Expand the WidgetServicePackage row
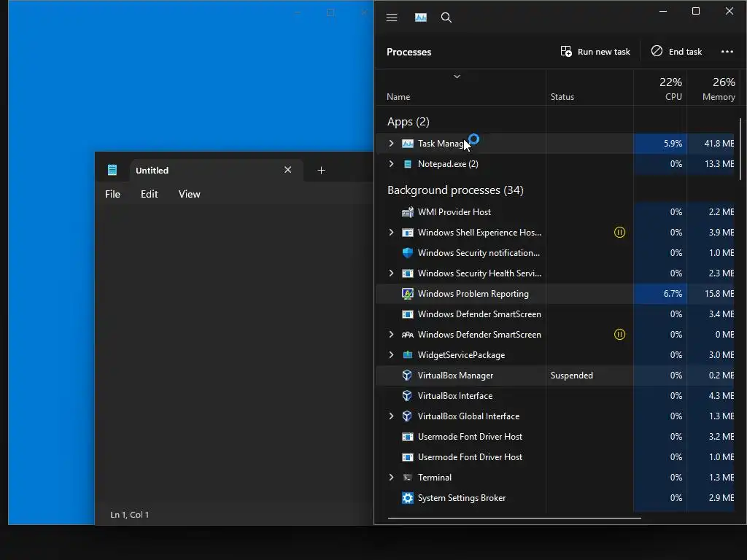 [x=391, y=355]
